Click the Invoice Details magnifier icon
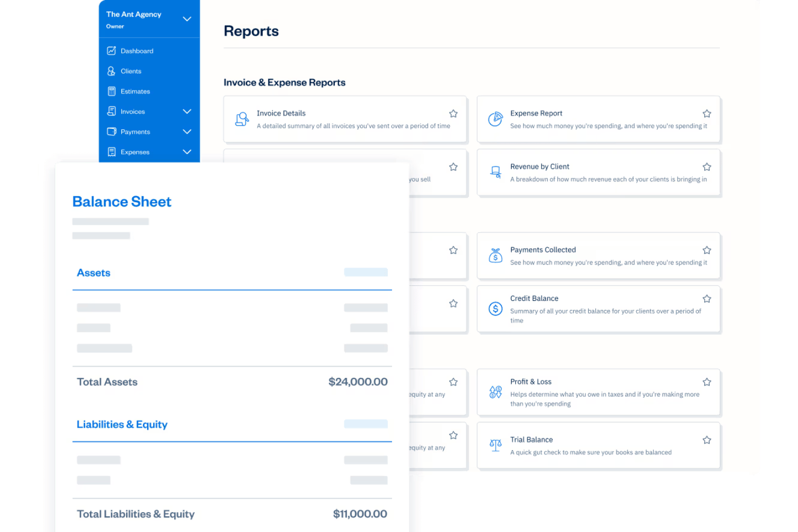The height and width of the screenshot is (532, 798). coord(242,119)
